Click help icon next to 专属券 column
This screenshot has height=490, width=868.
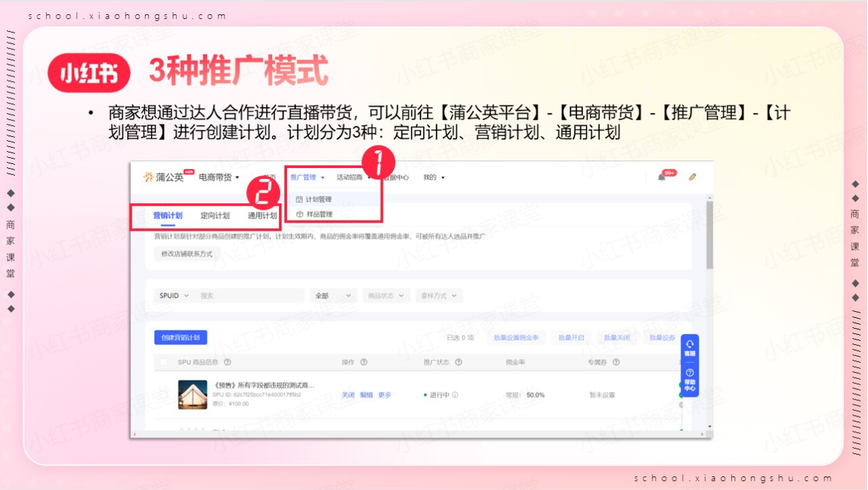point(616,362)
